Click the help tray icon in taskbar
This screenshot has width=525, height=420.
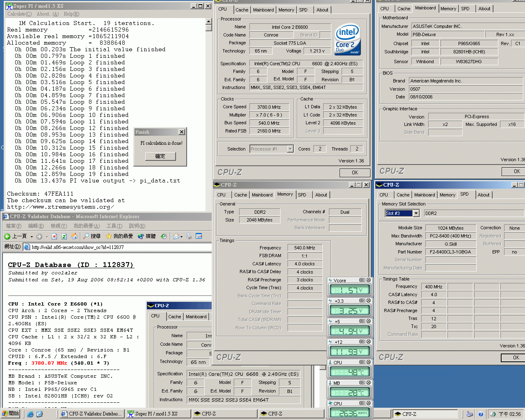[x=481, y=414]
